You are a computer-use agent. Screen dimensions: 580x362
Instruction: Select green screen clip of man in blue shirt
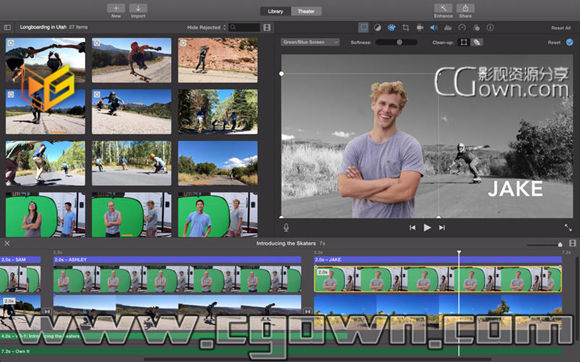[218, 214]
